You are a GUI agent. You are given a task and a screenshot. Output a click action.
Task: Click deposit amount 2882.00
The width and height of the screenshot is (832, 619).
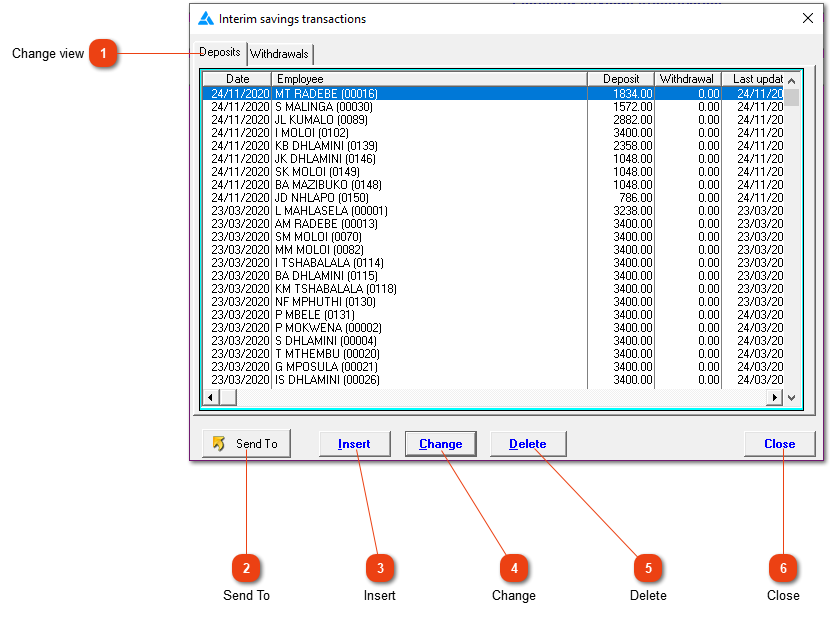click(632, 120)
